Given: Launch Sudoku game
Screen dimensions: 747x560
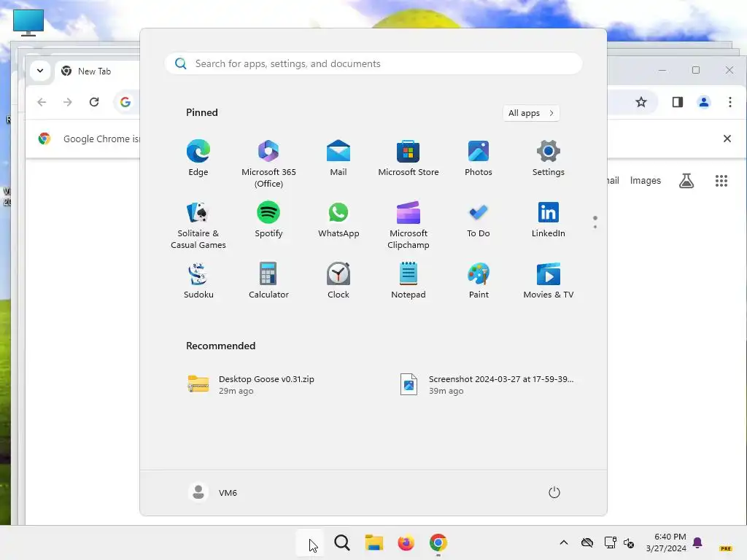Looking at the screenshot, I should point(198,281).
